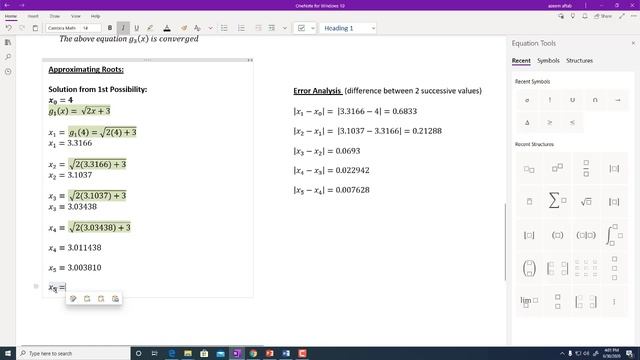This screenshot has width=640, height=360.
Task: Open the Windows Start menu
Action: (x=8, y=353)
